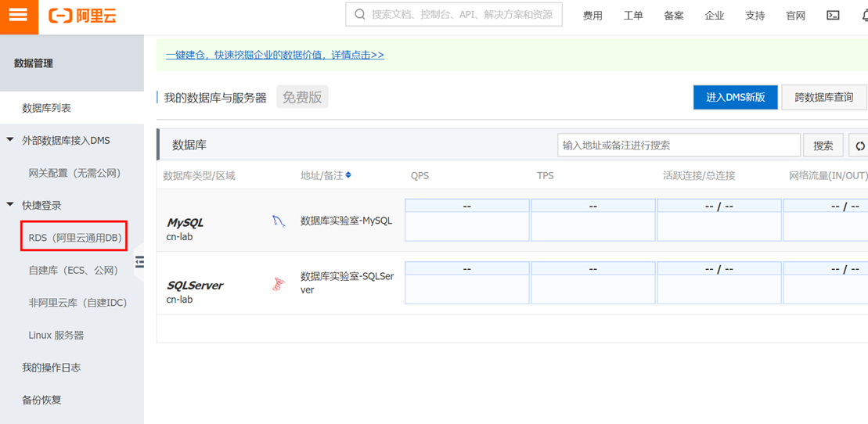Open 费用 in top navigation
Screen dimensions: 868x424
592,16
